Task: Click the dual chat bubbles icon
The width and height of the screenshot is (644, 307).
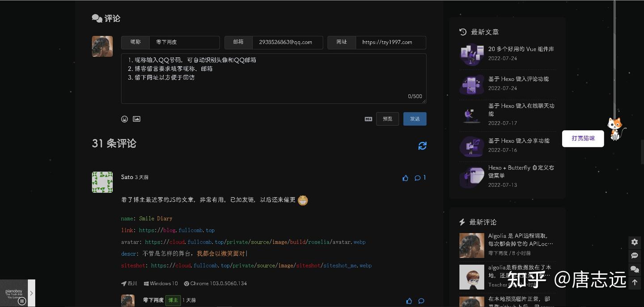Action: coord(634,269)
